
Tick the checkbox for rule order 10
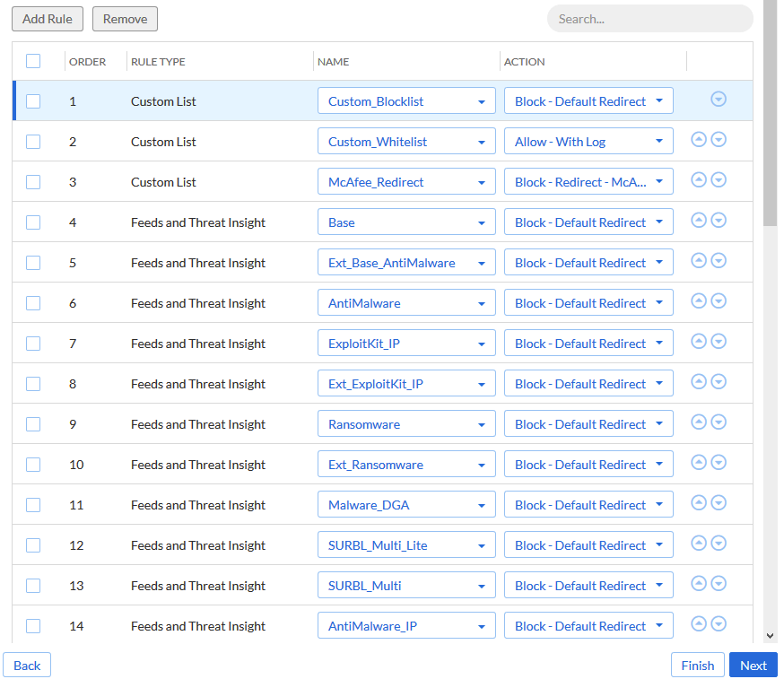33,465
